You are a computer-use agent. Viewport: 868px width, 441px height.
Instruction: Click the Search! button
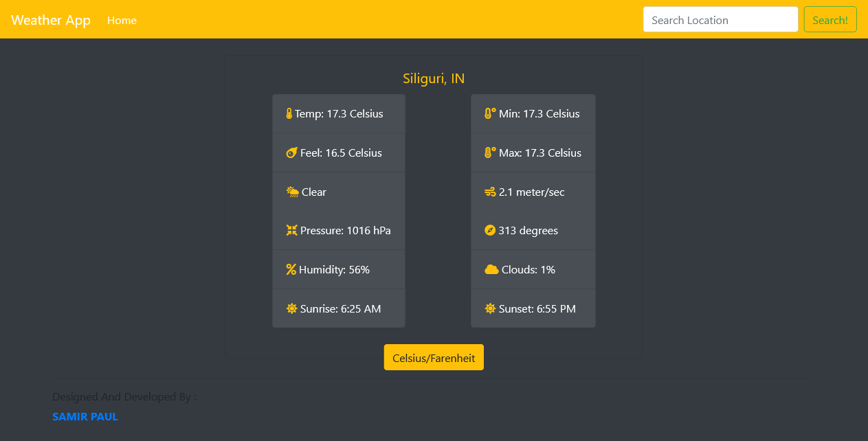[x=830, y=20]
